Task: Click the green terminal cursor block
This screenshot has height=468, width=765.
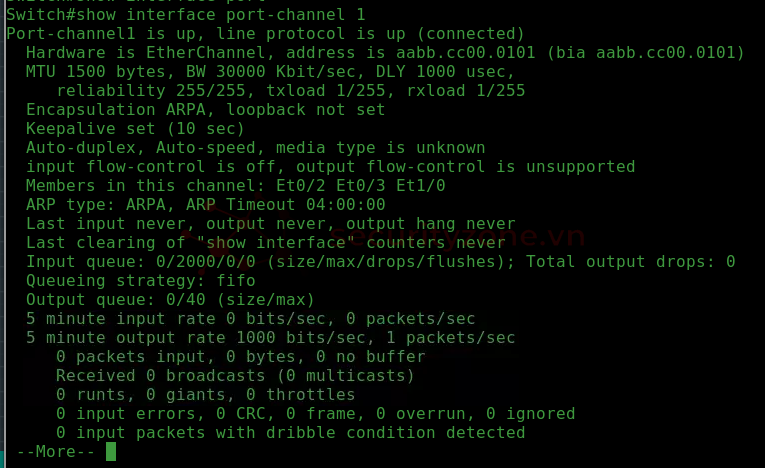Action: coord(111,451)
